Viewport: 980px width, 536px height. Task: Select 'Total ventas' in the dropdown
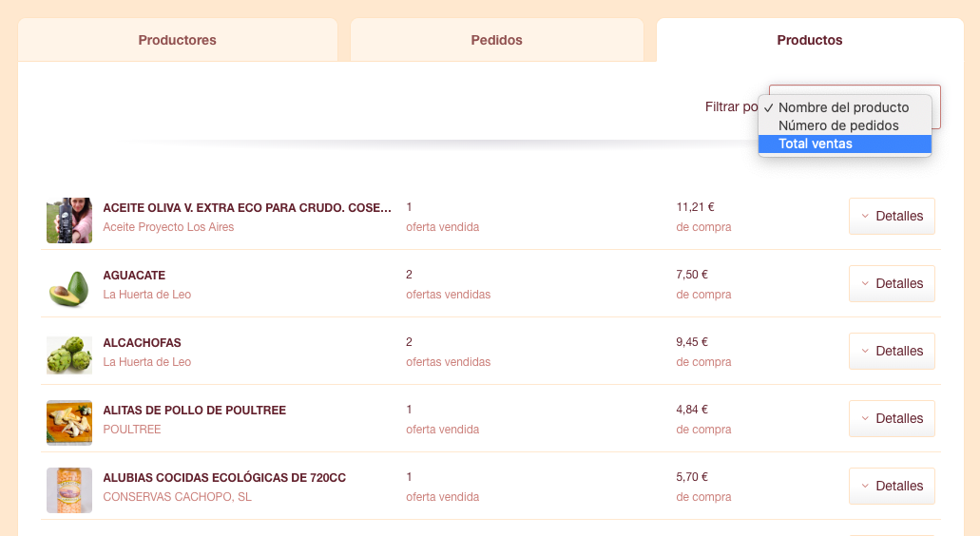pyautogui.click(x=844, y=144)
